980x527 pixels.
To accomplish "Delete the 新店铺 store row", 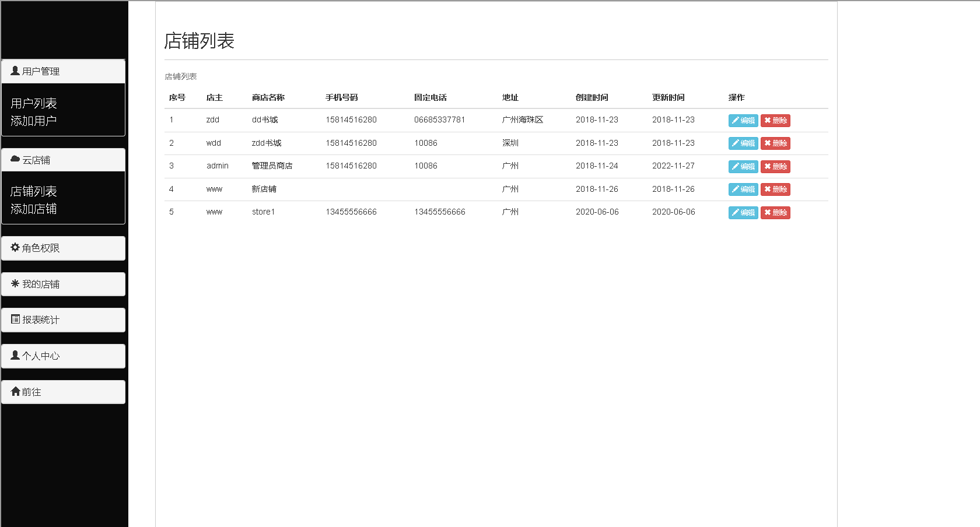I will (x=775, y=189).
